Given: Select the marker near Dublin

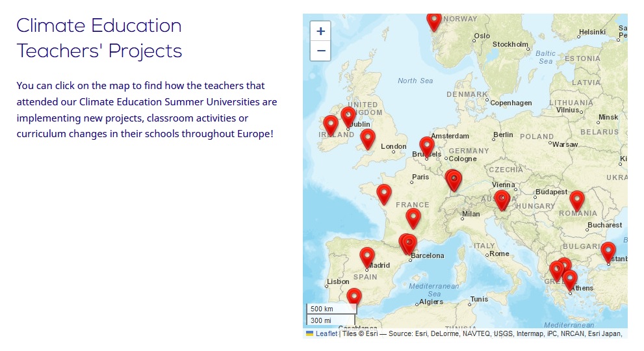Looking at the screenshot, I should [x=348, y=116].
